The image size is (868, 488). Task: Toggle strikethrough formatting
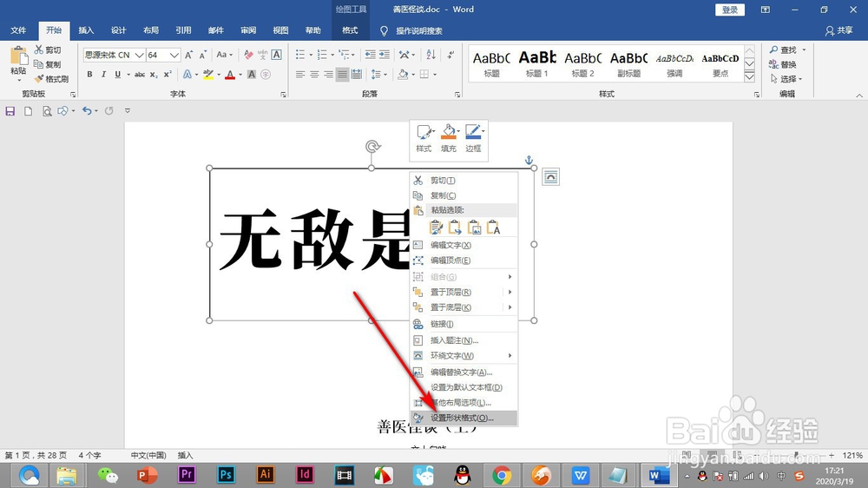pos(140,74)
